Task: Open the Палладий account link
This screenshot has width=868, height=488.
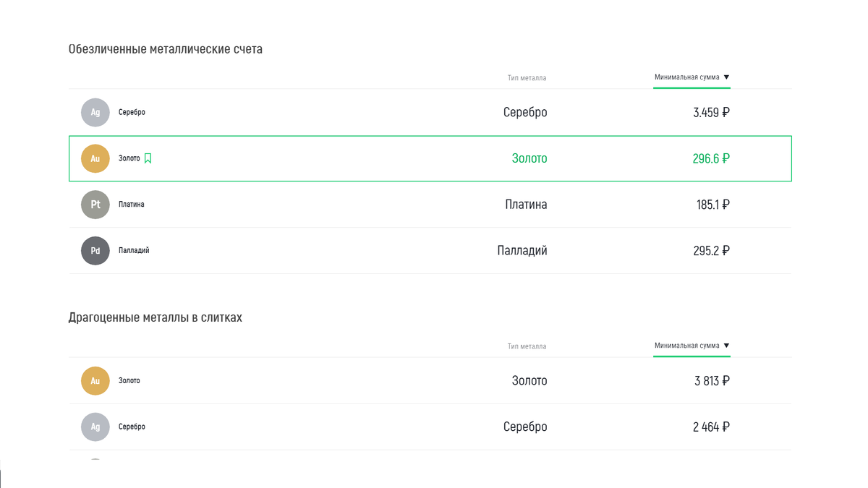Action: coord(134,251)
